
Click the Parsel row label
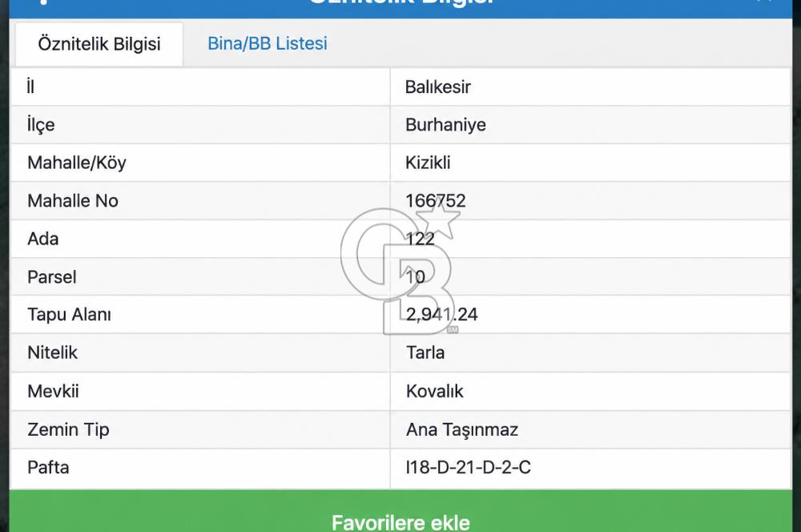point(51,277)
